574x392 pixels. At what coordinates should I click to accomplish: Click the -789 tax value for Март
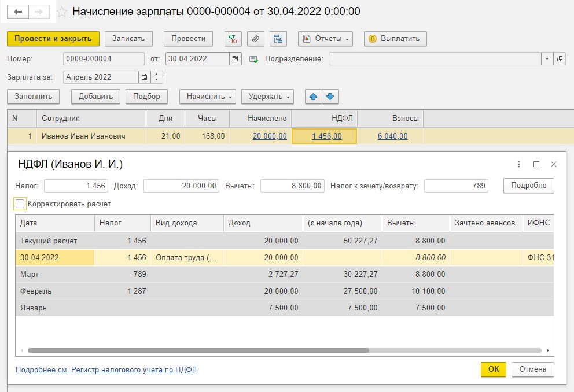tap(138, 274)
